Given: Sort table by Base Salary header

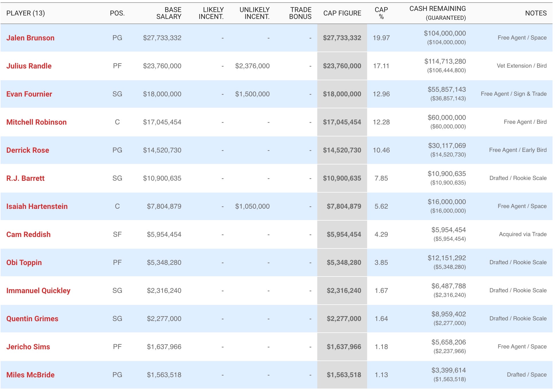Looking at the screenshot, I should [x=169, y=13].
